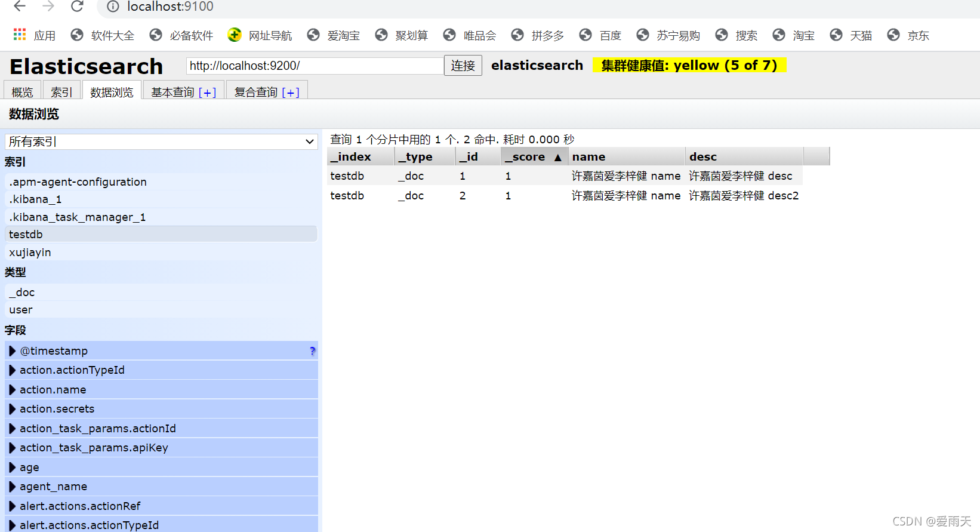Open the 百度 bookmark

[600, 35]
